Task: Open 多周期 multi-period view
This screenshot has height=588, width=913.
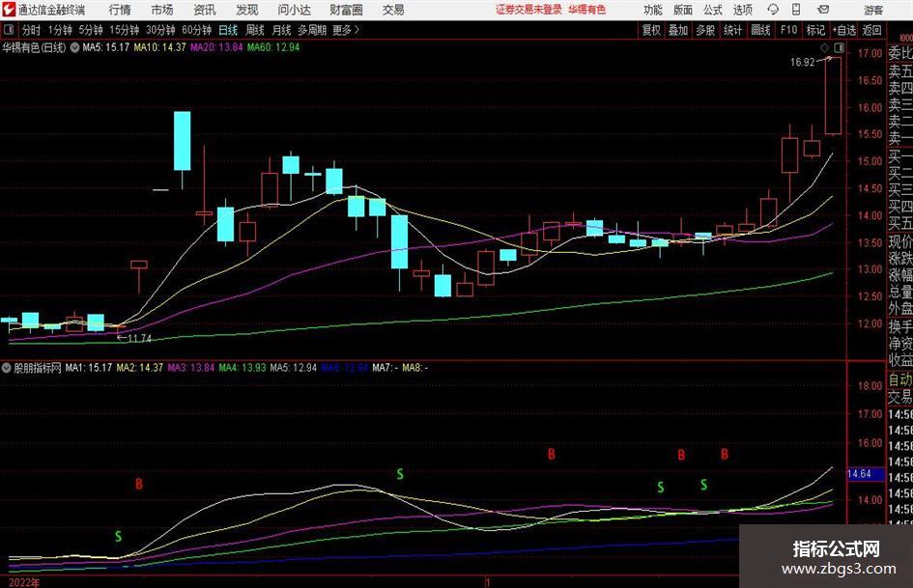Action: coord(312,30)
